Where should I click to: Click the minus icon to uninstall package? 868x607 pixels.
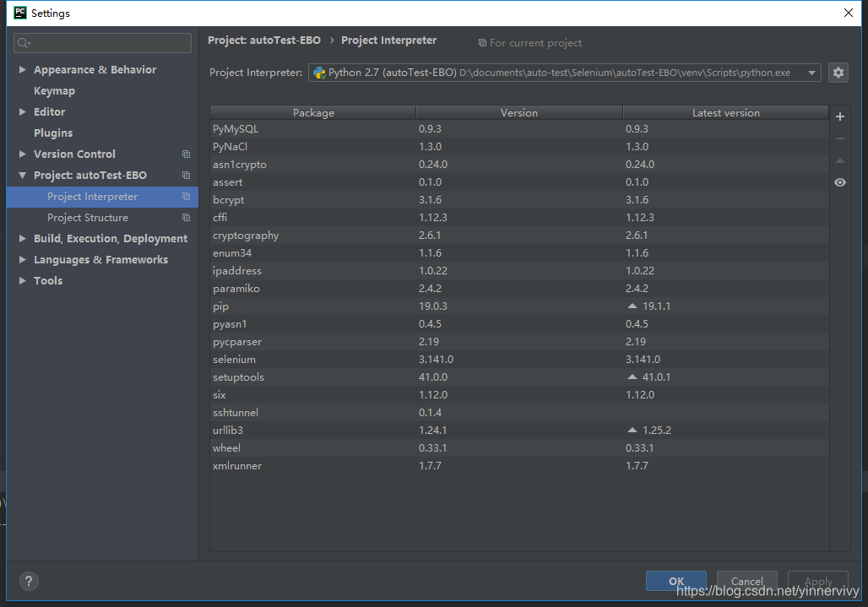pyautogui.click(x=840, y=138)
